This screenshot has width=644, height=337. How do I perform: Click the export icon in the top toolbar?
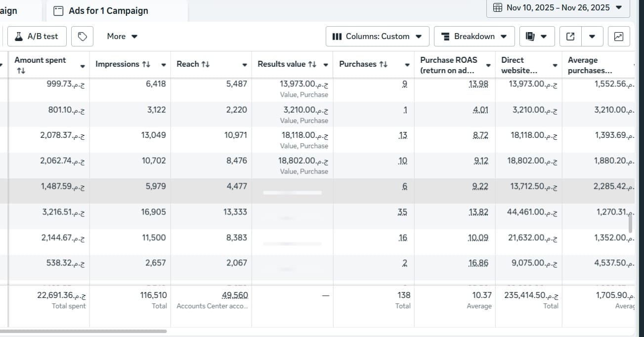[570, 36]
